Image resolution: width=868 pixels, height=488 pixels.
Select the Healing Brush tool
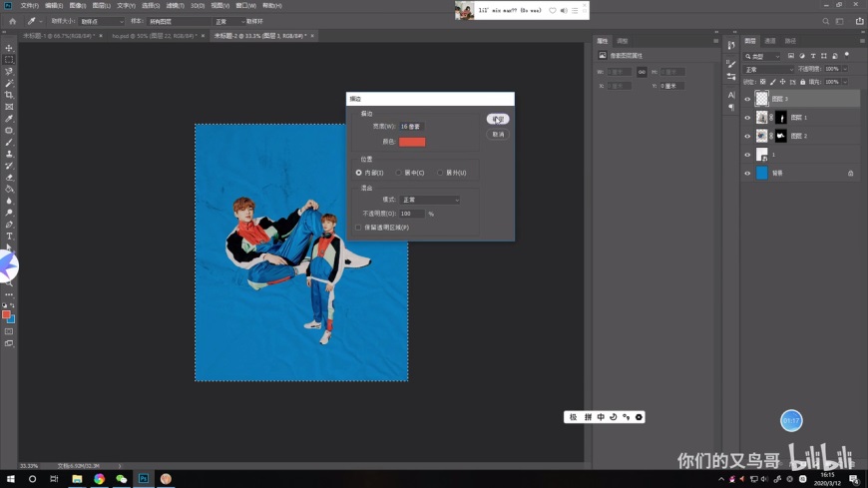(9, 131)
